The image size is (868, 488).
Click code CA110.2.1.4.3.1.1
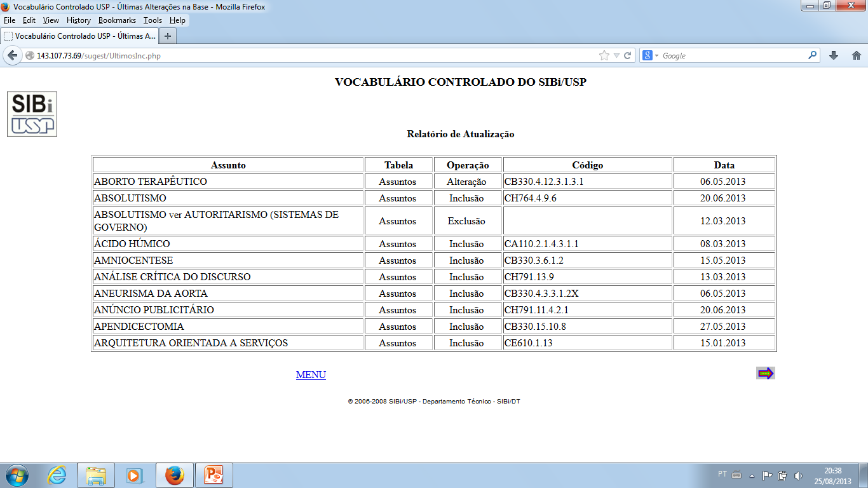pos(541,244)
